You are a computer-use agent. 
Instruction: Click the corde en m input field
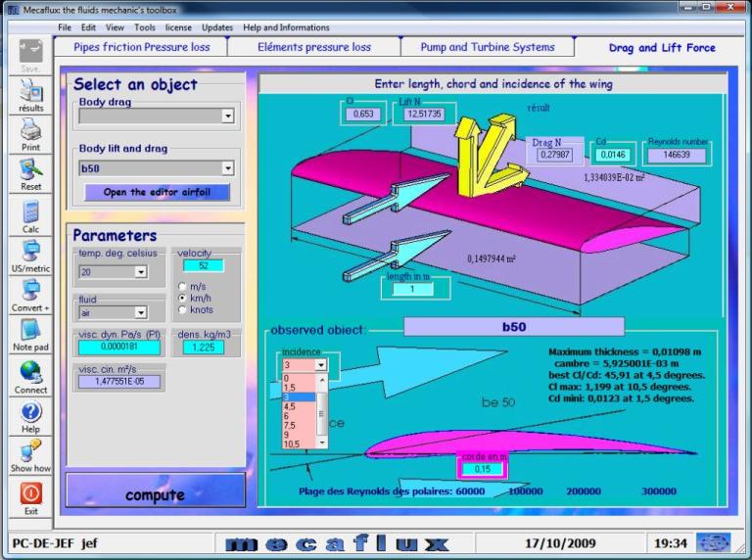pos(483,469)
